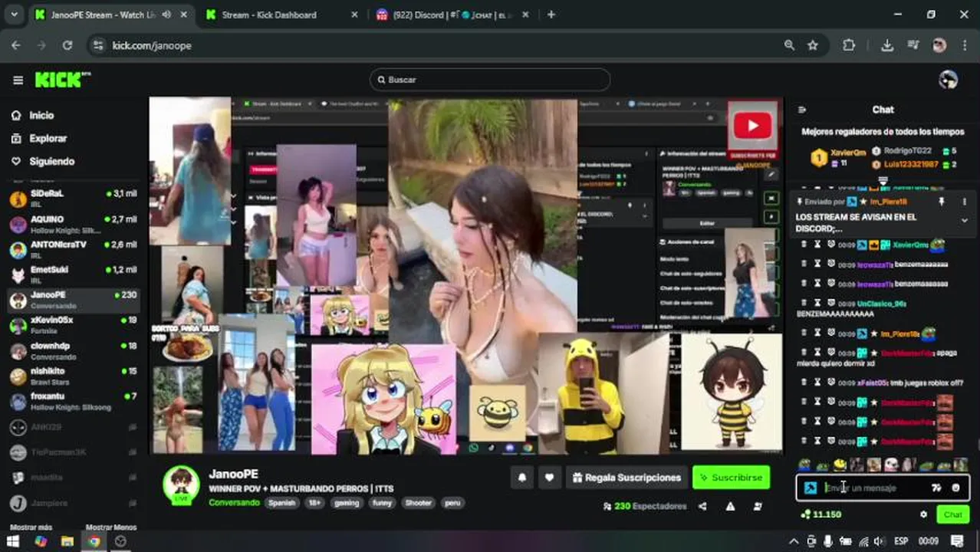Open pinned message options menu
The image size is (980, 552).
point(964,202)
